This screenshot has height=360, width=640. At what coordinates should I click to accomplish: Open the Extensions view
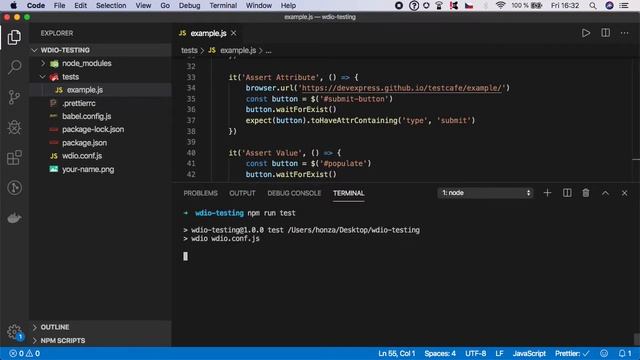pyautogui.click(x=14, y=158)
